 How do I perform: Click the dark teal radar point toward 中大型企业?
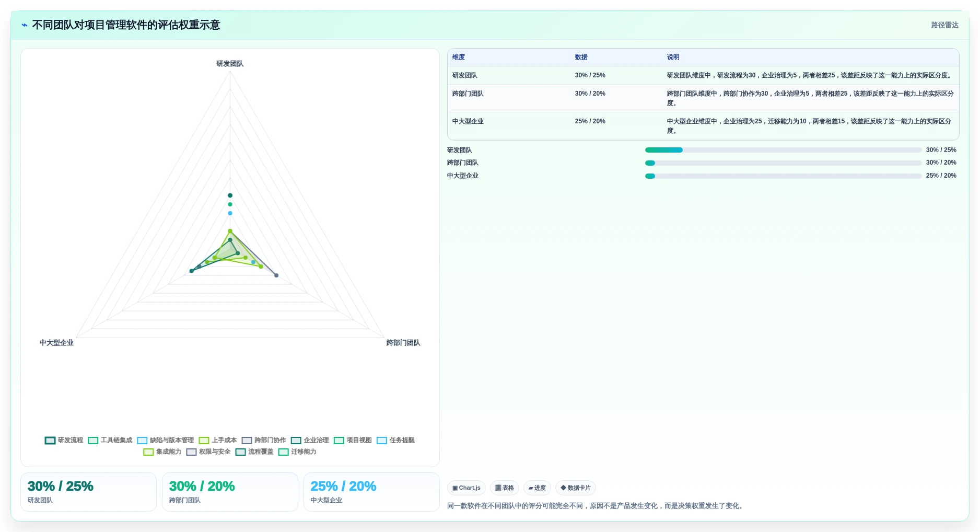click(x=192, y=271)
